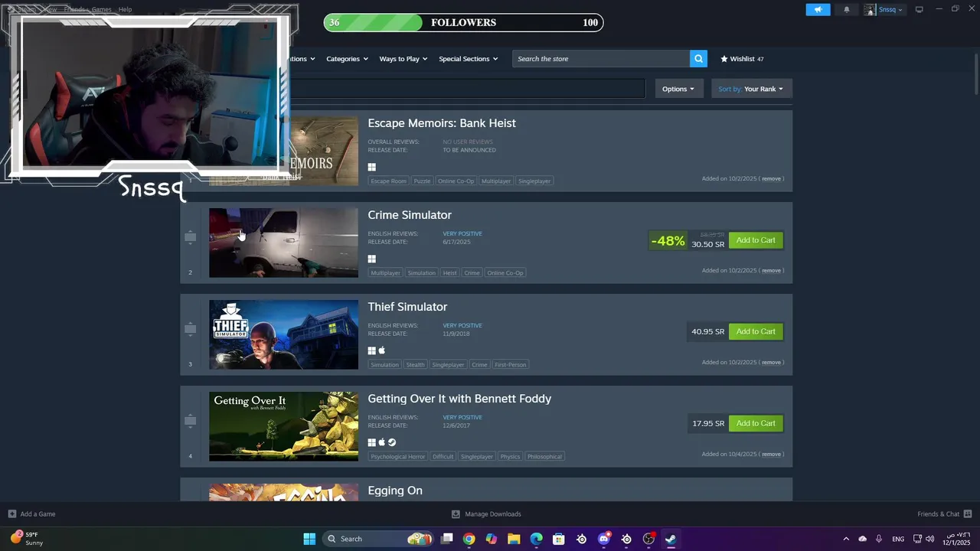
Task: Open the Windows Start menu
Action: [x=309, y=539]
